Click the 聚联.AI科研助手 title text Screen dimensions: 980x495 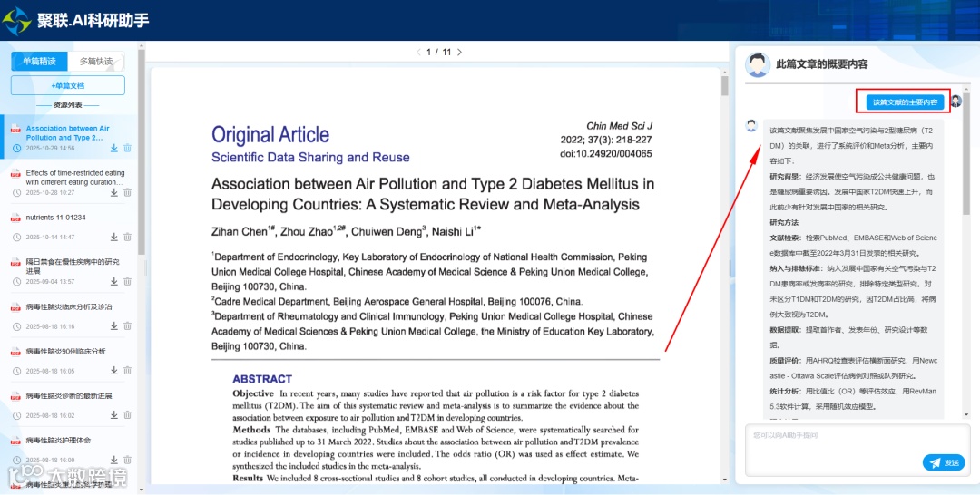click(x=93, y=21)
